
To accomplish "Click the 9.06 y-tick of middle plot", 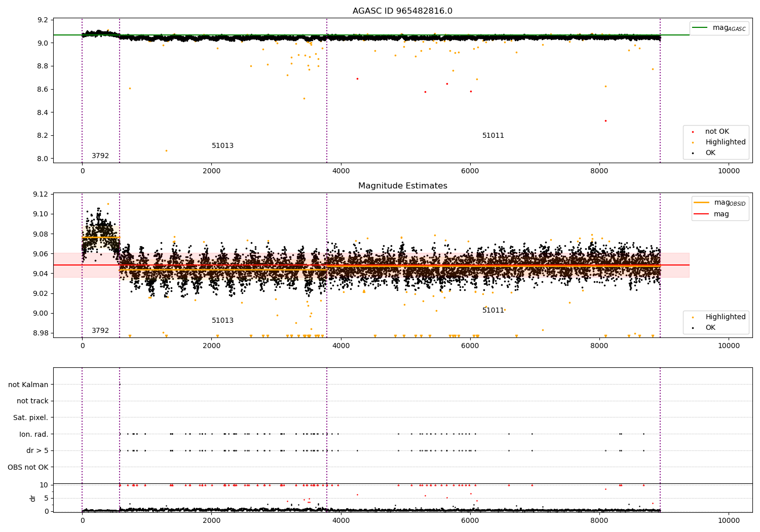I will tap(41, 254).
